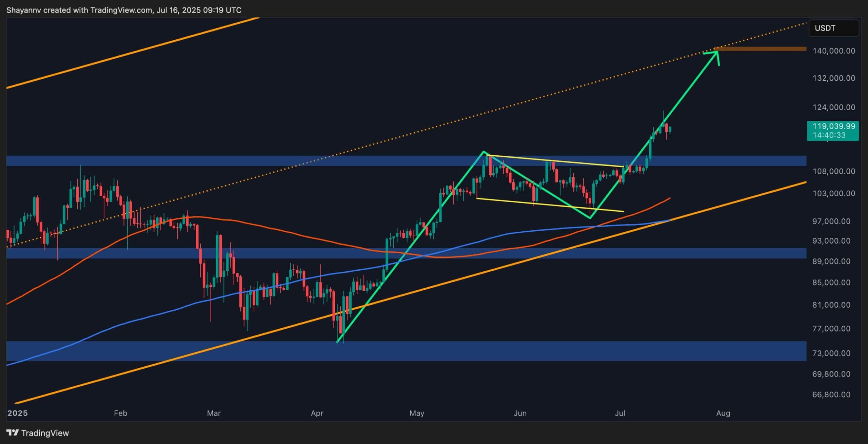Viewport: 868px width, 444px height.
Task: Click the brown 140,000 target line
Action: click(x=773, y=49)
